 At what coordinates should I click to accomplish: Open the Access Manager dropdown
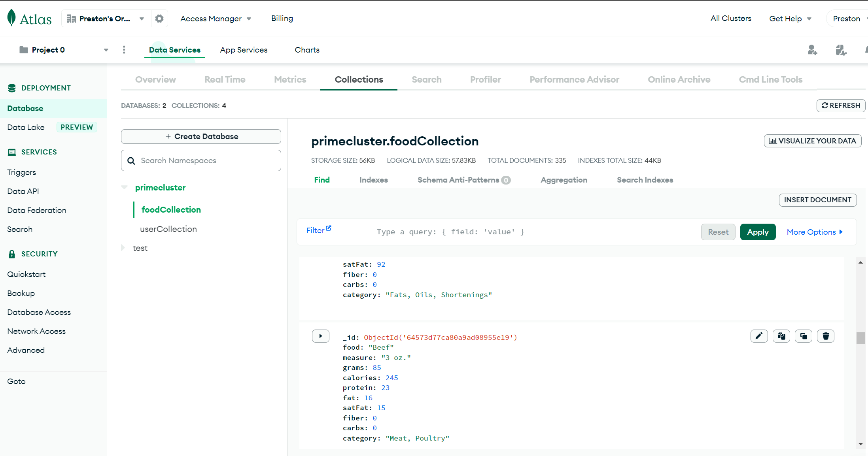[x=216, y=18]
